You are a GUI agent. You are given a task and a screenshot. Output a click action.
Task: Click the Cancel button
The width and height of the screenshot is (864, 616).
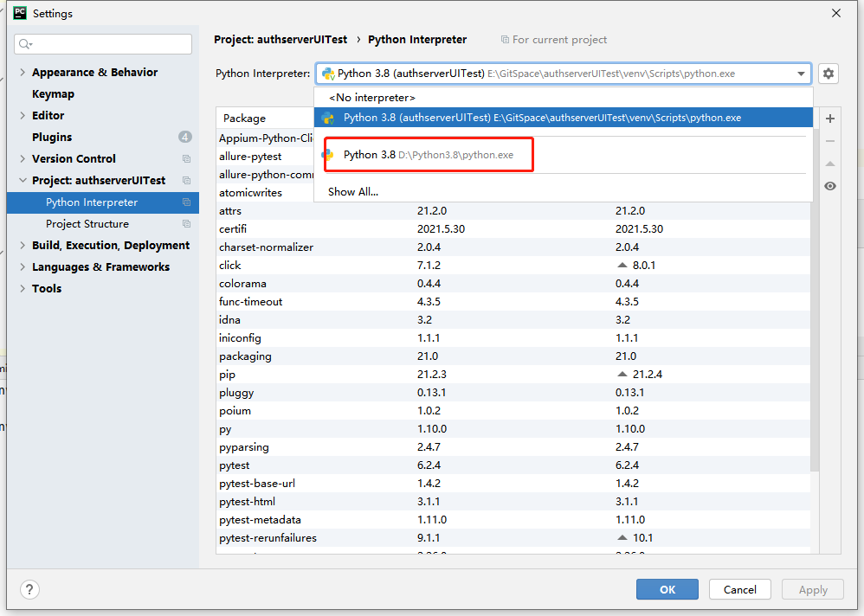(x=739, y=589)
